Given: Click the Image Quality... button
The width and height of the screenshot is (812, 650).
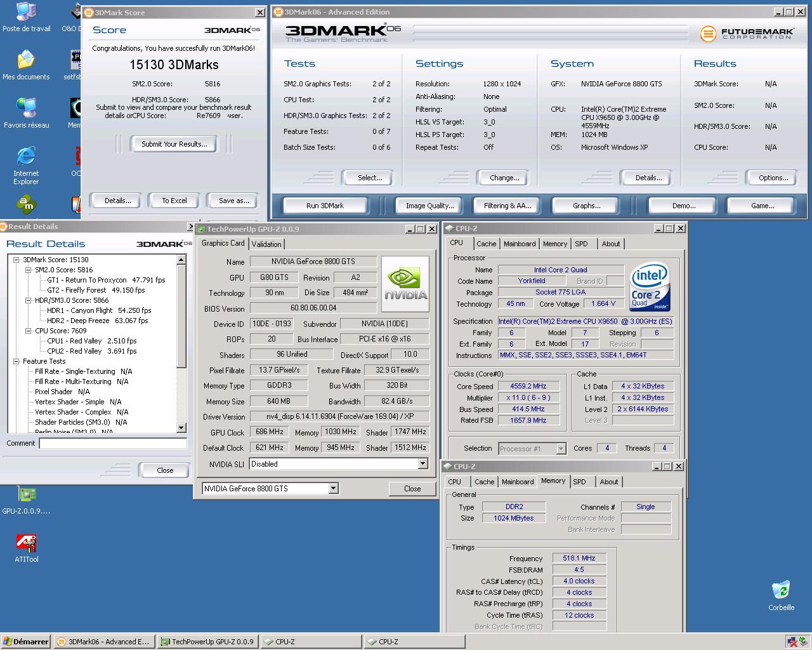Looking at the screenshot, I should [430, 206].
